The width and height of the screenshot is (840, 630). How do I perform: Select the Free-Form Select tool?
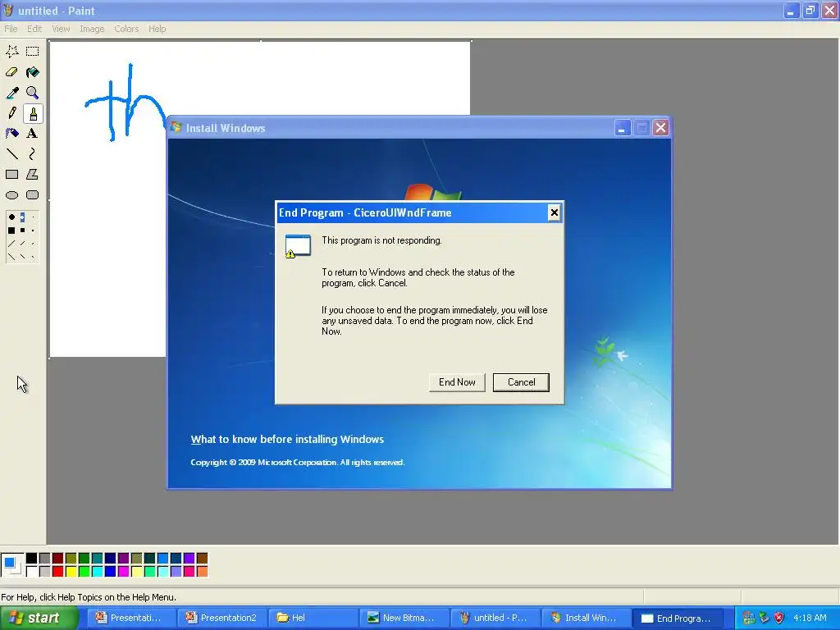11,52
